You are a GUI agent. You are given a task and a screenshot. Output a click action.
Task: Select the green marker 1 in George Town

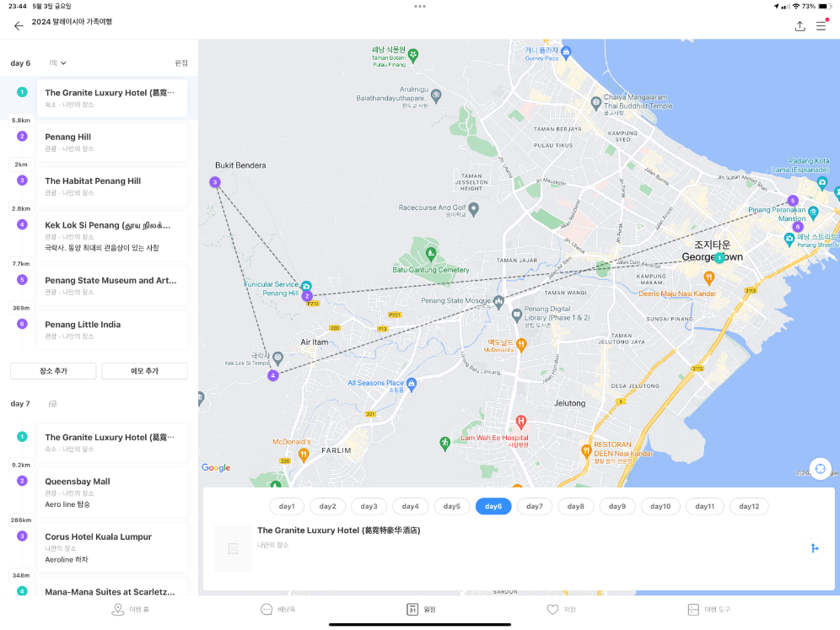719,258
